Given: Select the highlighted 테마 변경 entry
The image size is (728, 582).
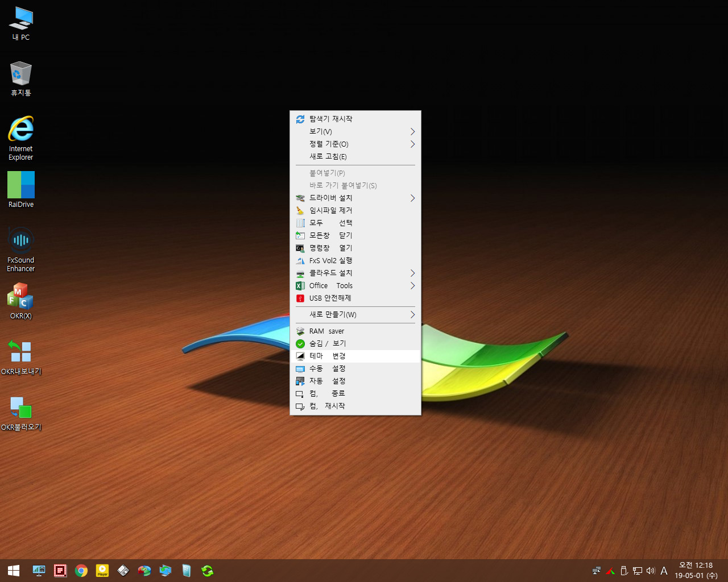Looking at the screenshot, I should coord(355,356).
